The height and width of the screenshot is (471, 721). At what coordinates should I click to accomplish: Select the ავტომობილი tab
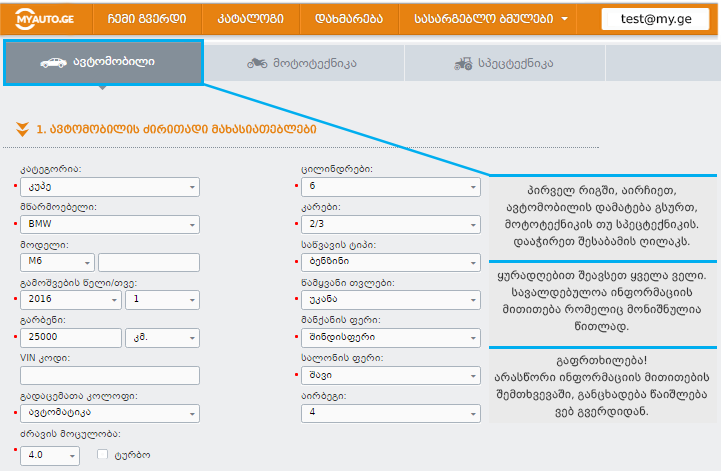pyautogui.click(x=103, y=63)
